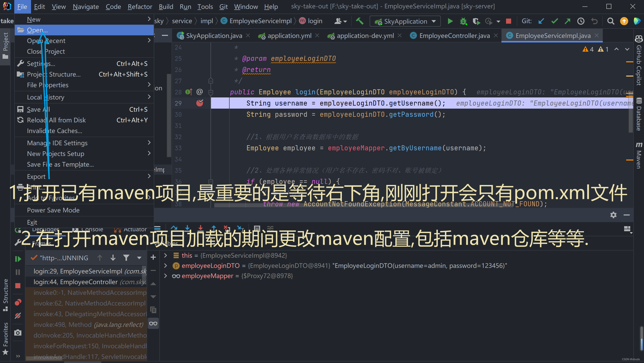Toggle Mute Breakpoints in debug sidebar
Screen dimensions: 644x363
(x=18, y=316)
